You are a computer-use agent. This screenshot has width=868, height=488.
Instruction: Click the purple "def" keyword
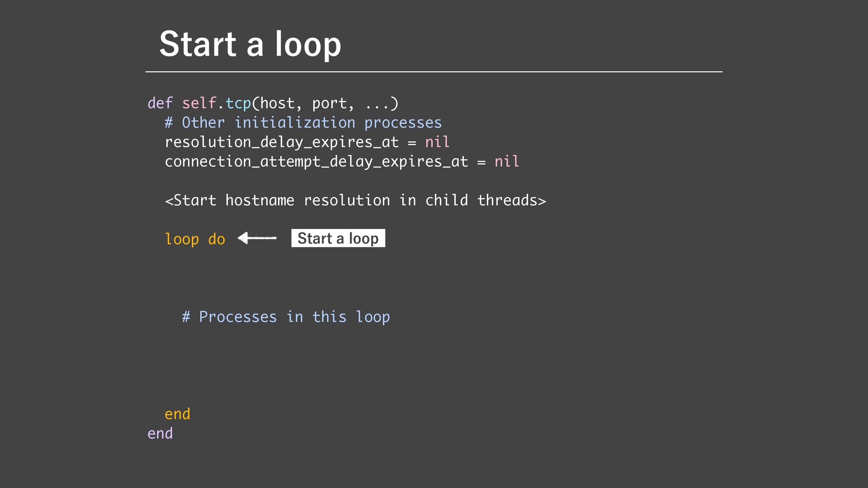[x=160, y=103]
